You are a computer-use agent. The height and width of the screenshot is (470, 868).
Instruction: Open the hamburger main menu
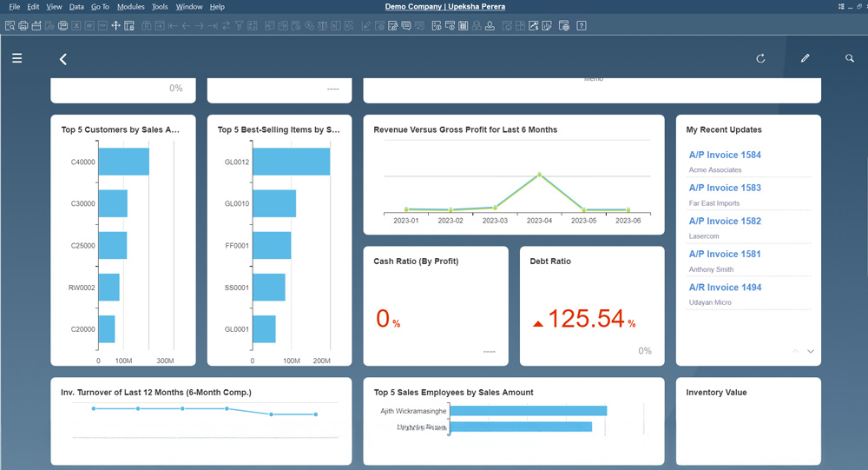pos(17,58)
